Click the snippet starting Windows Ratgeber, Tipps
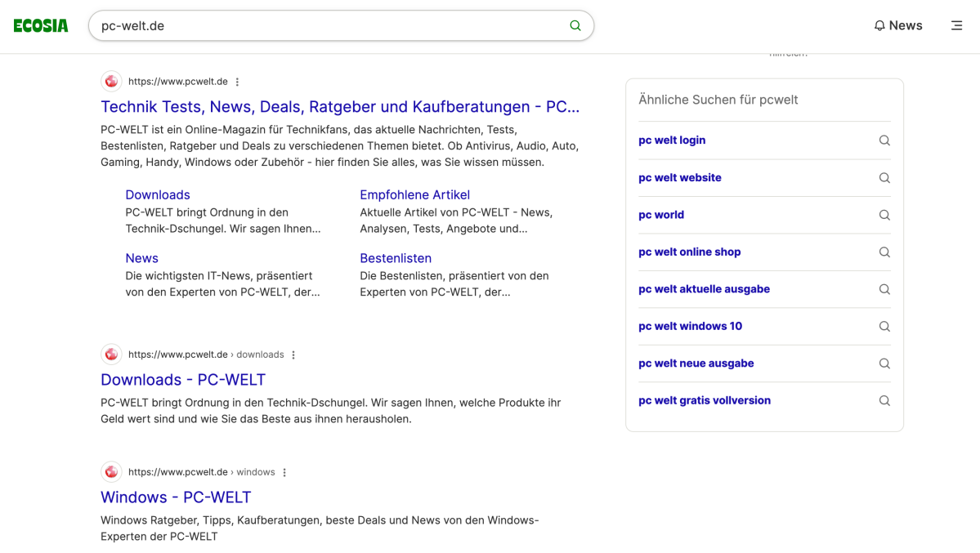Screen dimensions: 980x553 click(x=320, y=528)
